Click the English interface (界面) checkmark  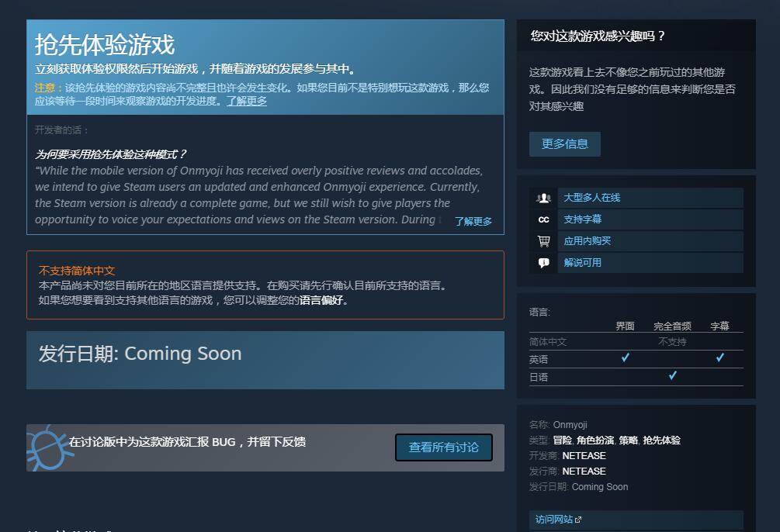pyautogui.click(x=626, y=358)
